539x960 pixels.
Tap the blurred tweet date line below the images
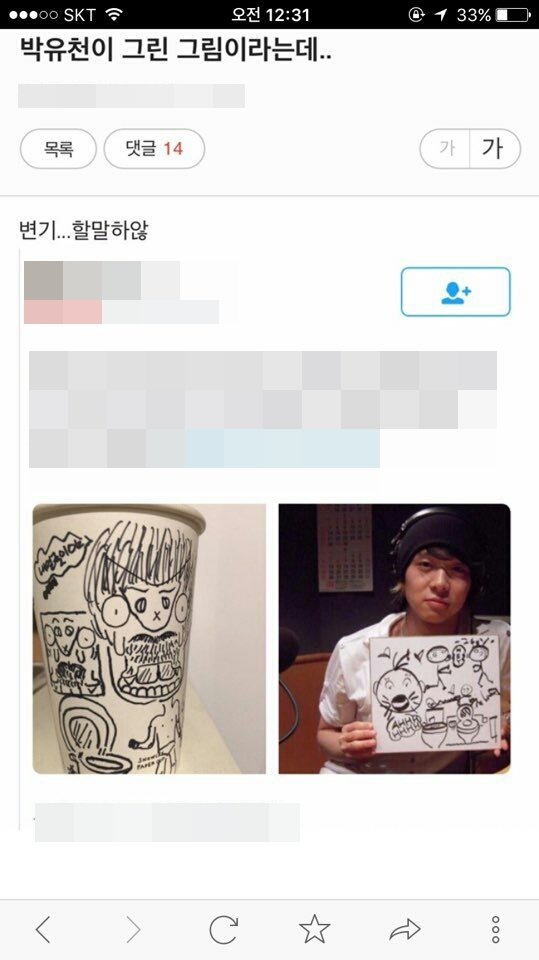pyautogui.click(x=167, y=822)
